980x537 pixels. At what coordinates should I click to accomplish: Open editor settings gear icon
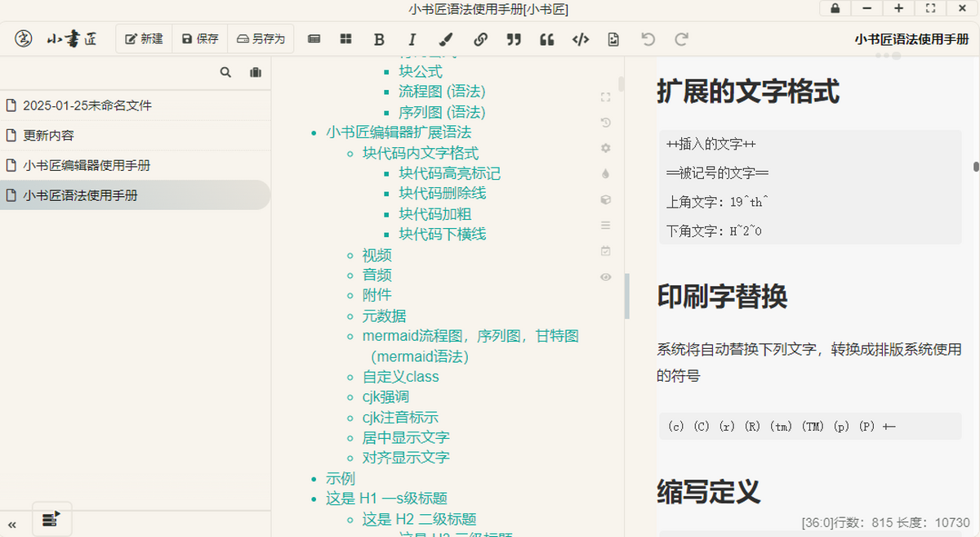[605, 148]
